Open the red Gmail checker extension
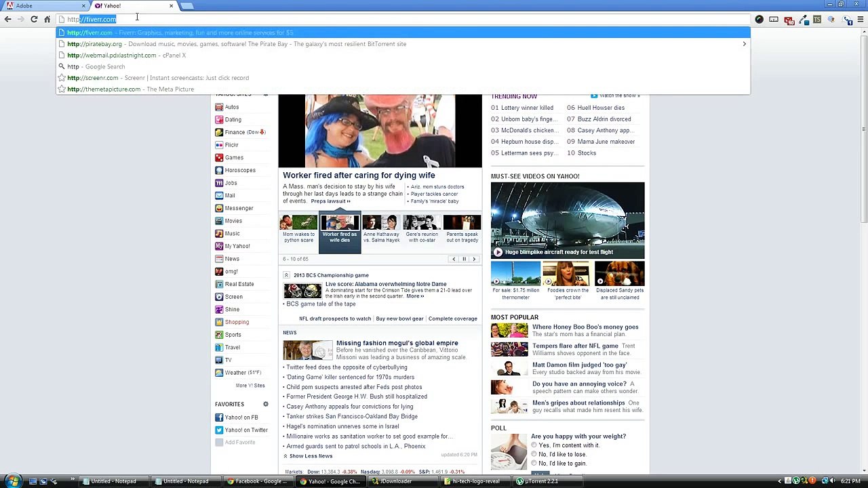This screenshot has height=488, width=868. (x=789, y=20)
